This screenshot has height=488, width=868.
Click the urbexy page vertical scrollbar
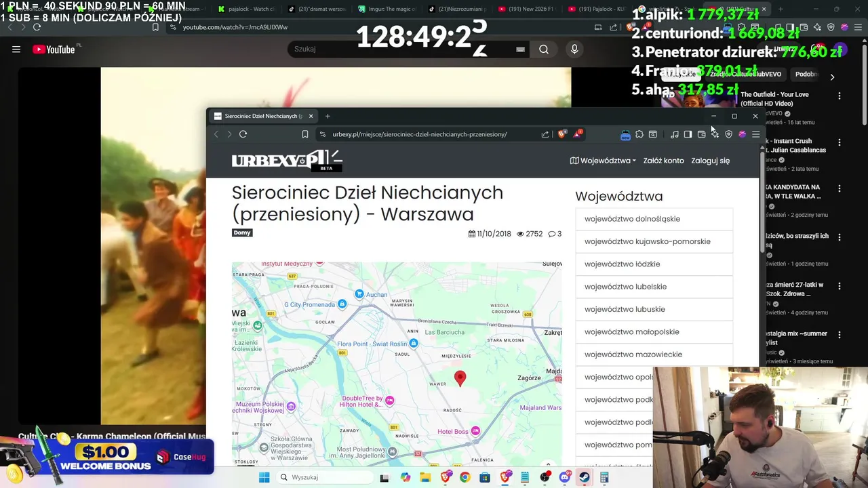(x=762, y=203)
